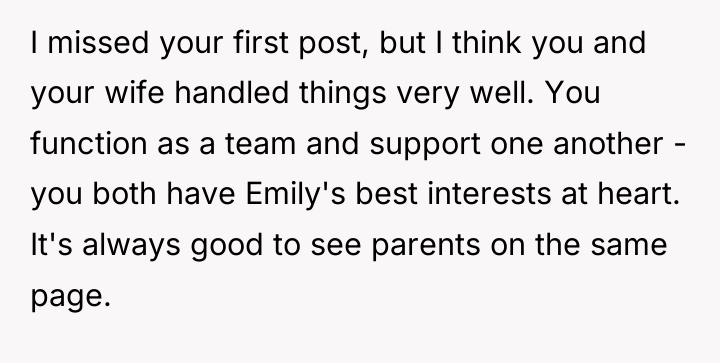Click the word "wife" in the comment
The image size is (720, 363).
pyautogui.click(x=135, y=93)
